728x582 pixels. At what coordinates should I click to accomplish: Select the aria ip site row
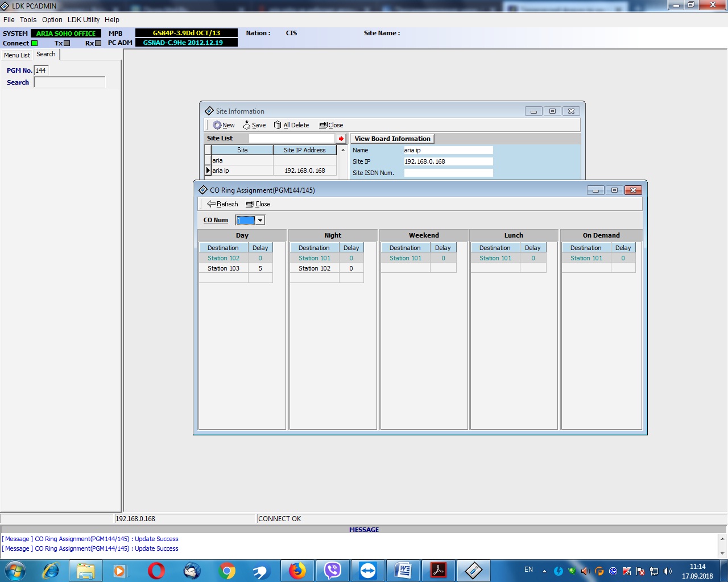(x=242, y=171)
